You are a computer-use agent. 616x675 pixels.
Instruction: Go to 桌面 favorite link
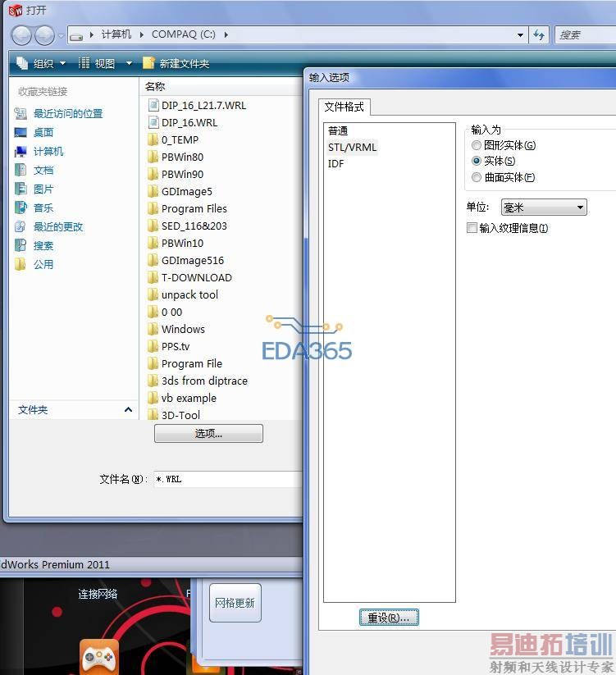[43, 133]
